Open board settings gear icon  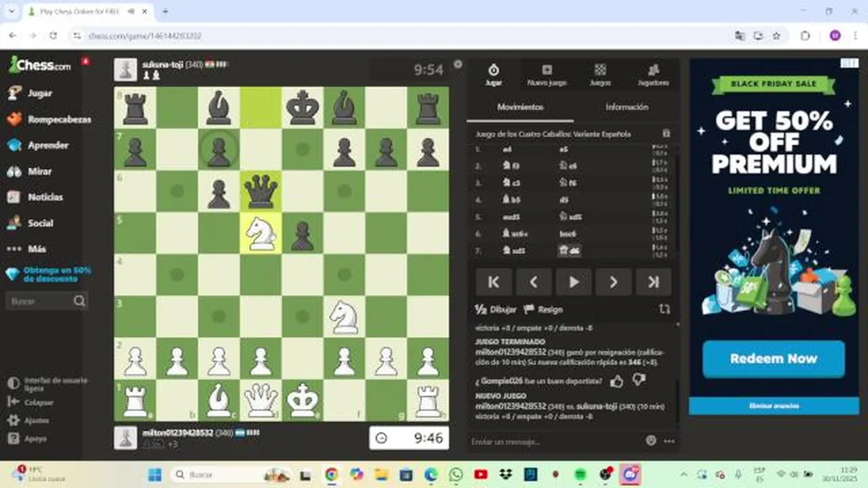click(x=458, y=64)
